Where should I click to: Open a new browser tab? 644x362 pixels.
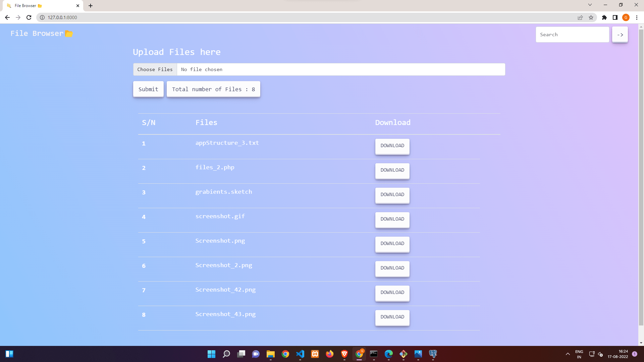point(90,5)
